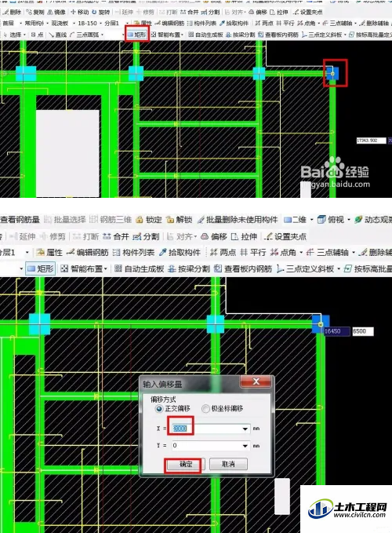The image size is (392, 533).
Task: Pick the 直线 line drawing tool
Action: coord(58,35)
